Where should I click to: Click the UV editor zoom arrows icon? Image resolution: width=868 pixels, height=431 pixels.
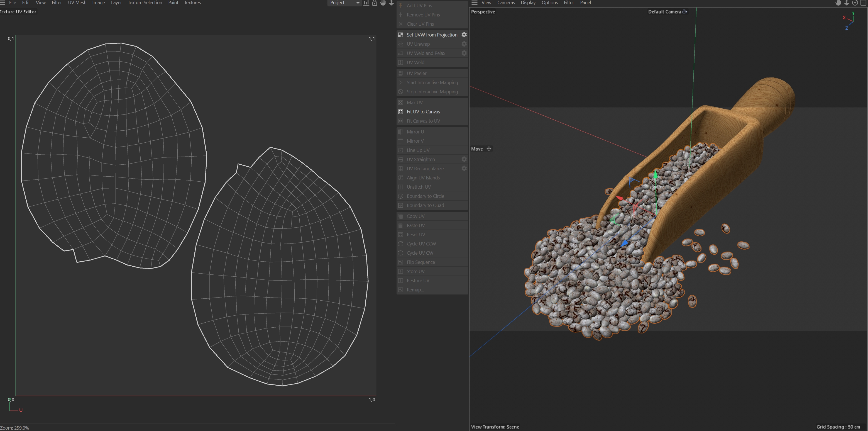coord(391,3)
